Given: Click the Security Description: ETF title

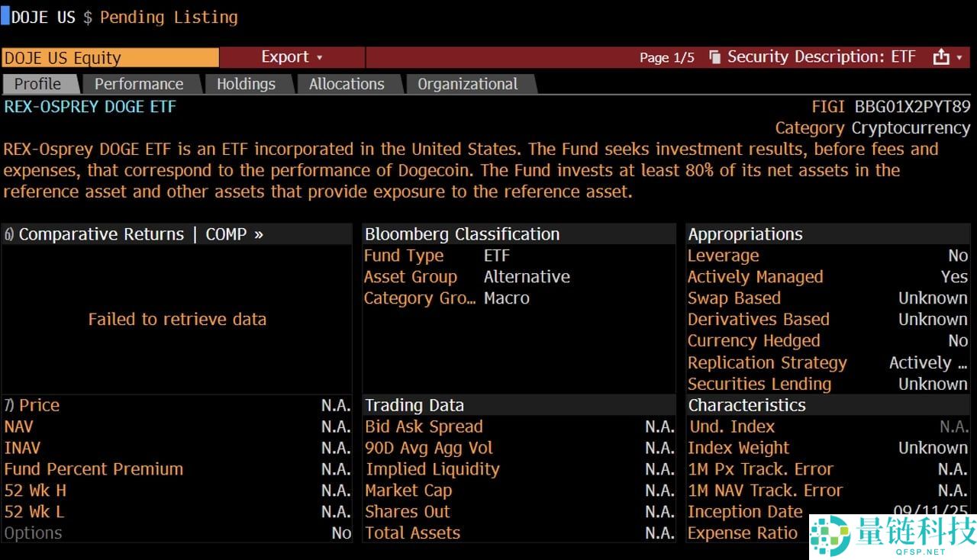Looking at the screenshot, I should pyautogui.click(x=821, y=57).
